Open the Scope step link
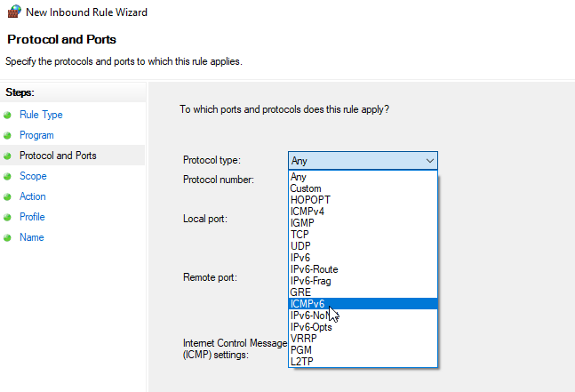Screen dimensions: 575x392 click(x=33, y=176)
